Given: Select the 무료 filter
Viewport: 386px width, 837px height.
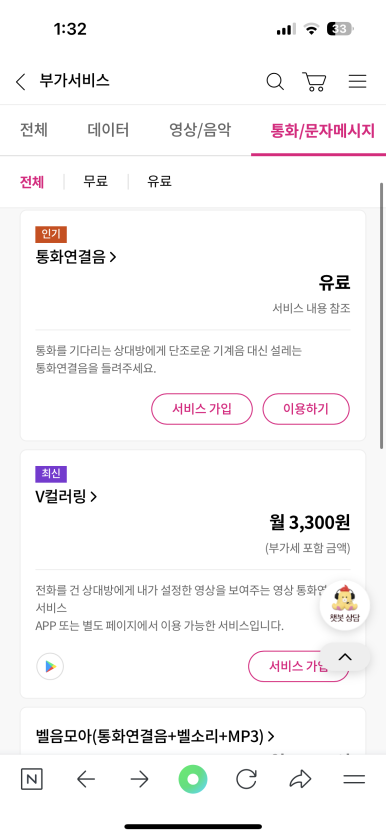Looking at the screenshot, I should pyautogui.click(x=96, y=181).
